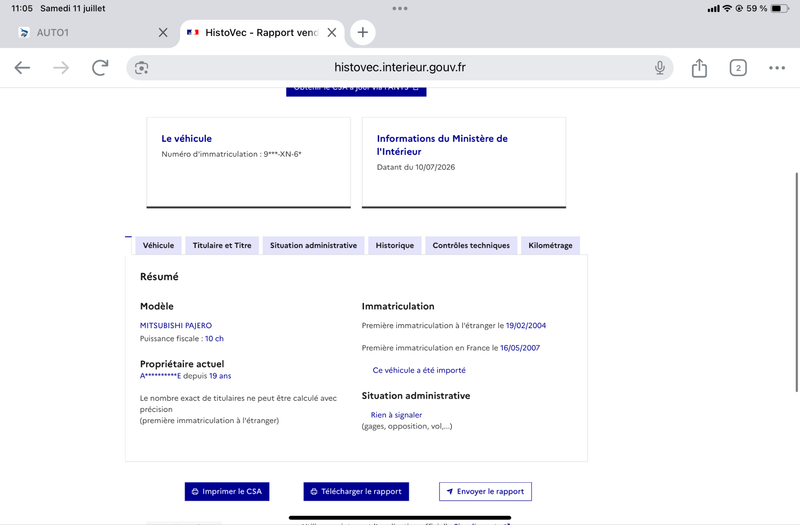The image size is (800, 525).
Task: Open the Titulaire et Titre tab
Action: 222,245
